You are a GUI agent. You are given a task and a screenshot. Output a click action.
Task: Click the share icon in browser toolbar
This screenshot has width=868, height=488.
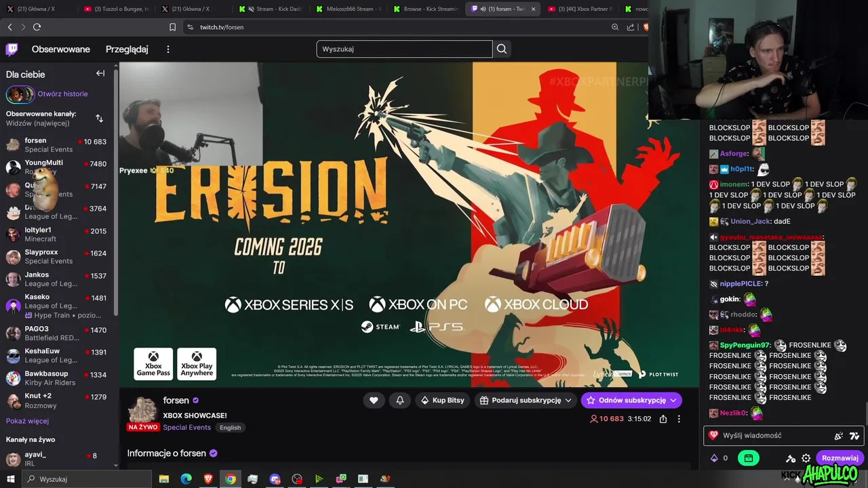tap(631, 27)
